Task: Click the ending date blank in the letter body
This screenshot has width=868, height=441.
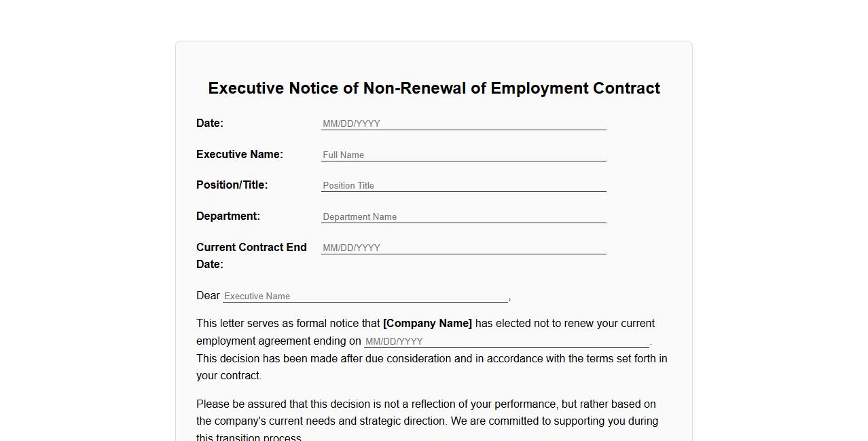Action: click(x=506, y=341)
